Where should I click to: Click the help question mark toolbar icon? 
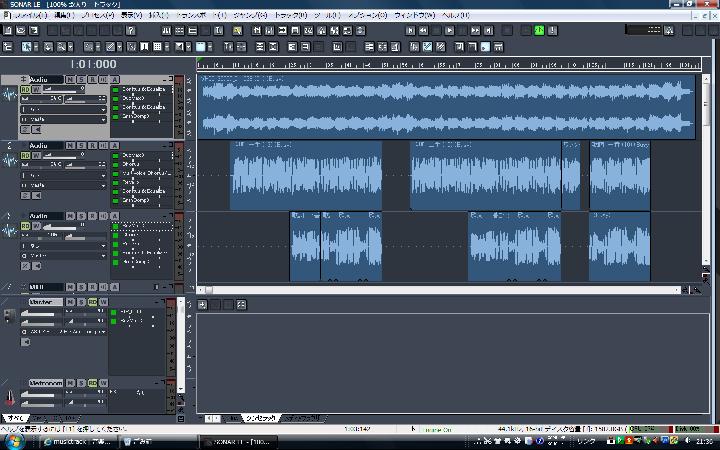click(x=131, y=31)
